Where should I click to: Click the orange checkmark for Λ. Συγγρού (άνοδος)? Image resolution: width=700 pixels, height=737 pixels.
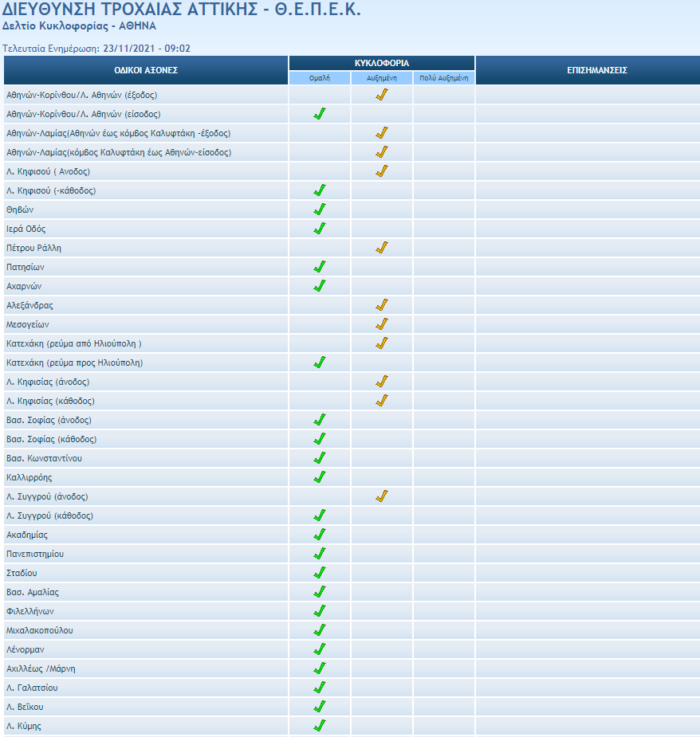click(x=382, y=496)
